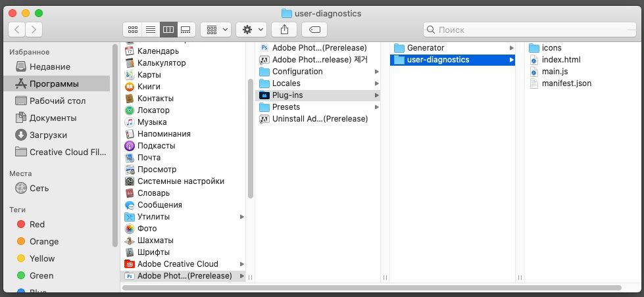Select column view mode button

click(x=168, y=30)
